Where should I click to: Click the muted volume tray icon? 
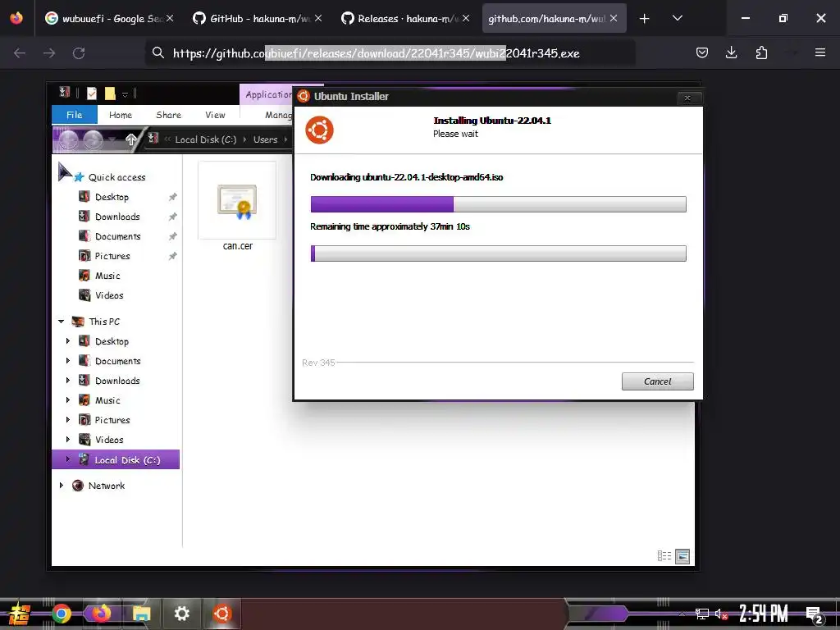click(721, 614)
